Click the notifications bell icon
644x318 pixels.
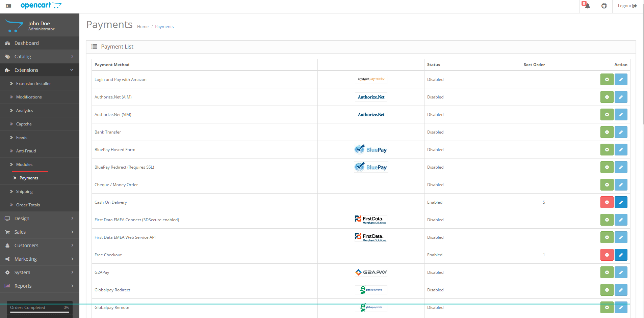587,6
